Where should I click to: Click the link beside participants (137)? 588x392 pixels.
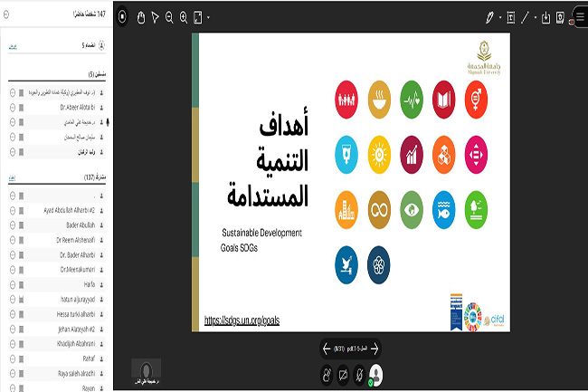tap(12, 177)
